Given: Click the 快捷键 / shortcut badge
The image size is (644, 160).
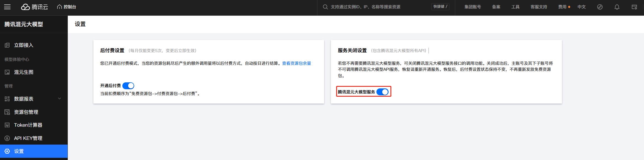Looking at the screenshot, I should coord(440,7).
